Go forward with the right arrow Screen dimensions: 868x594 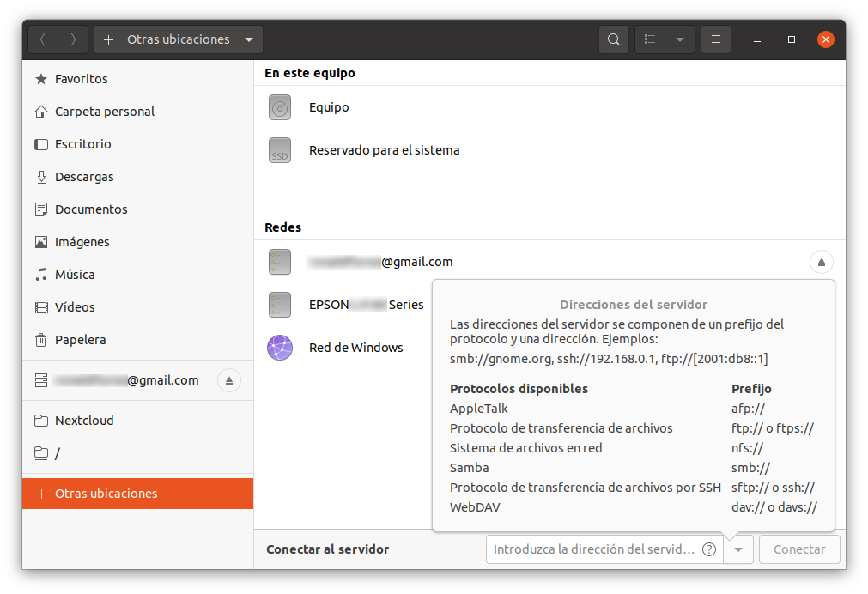click(74, 39)
